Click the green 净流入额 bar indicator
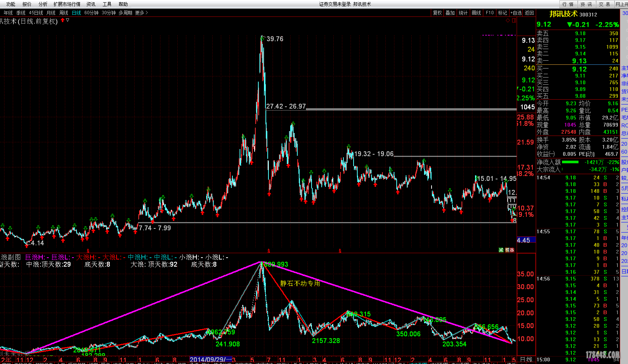This screenshot has width=628, height=364. coord(570,162)
